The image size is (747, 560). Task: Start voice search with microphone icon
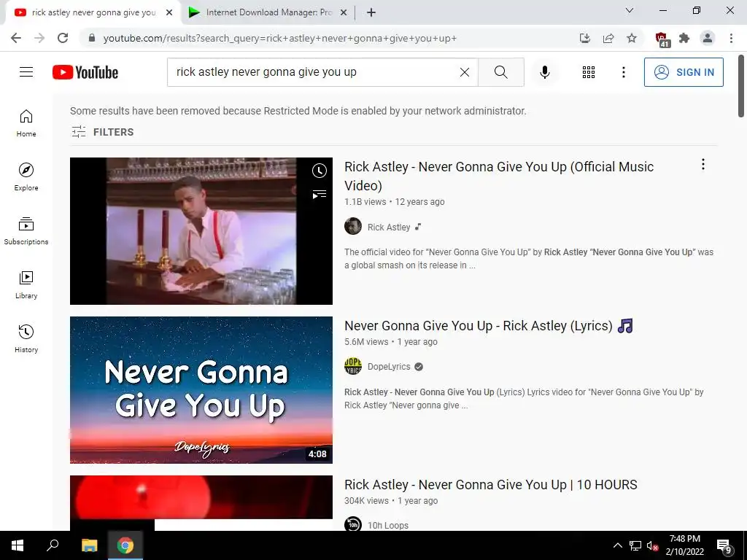point(545,72)
